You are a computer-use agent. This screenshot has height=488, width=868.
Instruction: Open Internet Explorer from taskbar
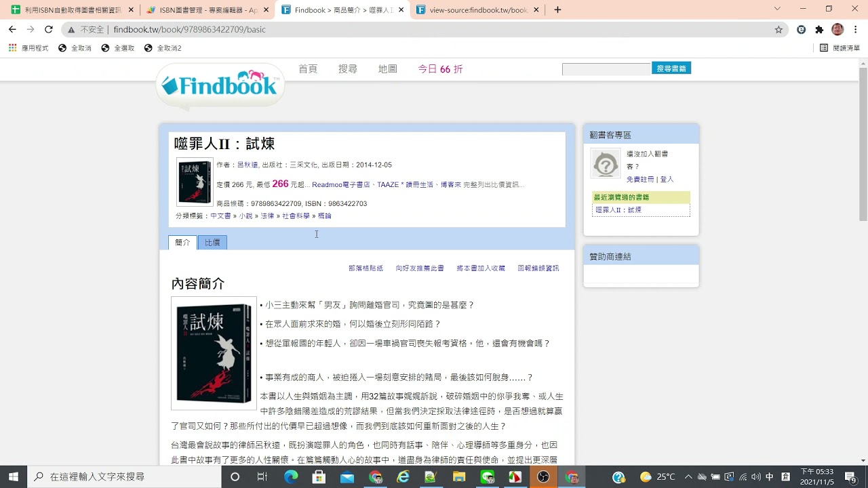(x=403, y=476)
